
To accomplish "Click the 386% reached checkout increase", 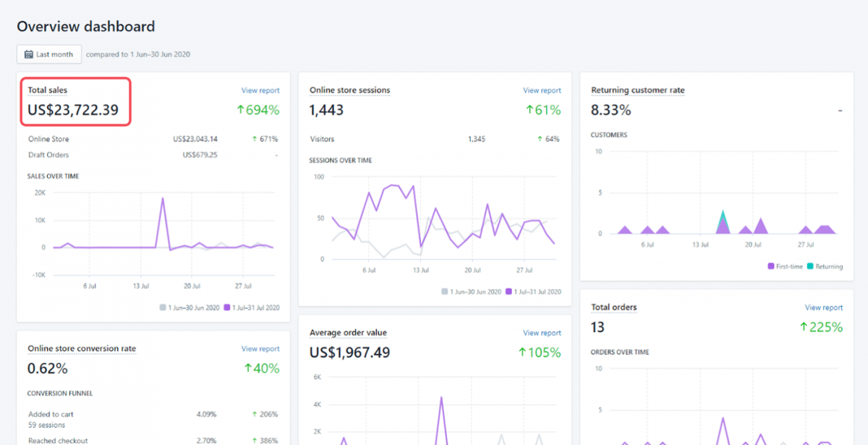I will tap(265, 440).
